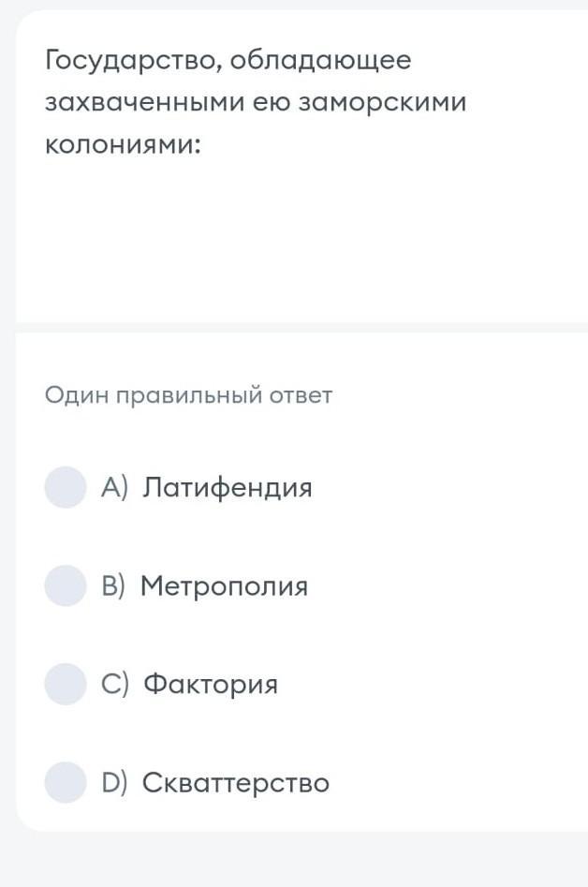
Task: Select the radio button for Метрополия
Action: click(66, 585)
